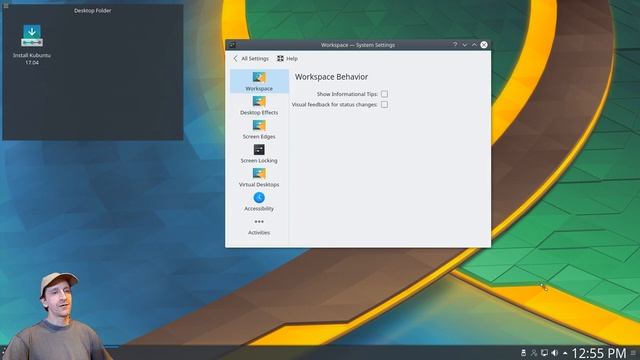Screen dimensions: 640x360
Task: Click the Workspace Behavior heading
Action: point(331,77)
